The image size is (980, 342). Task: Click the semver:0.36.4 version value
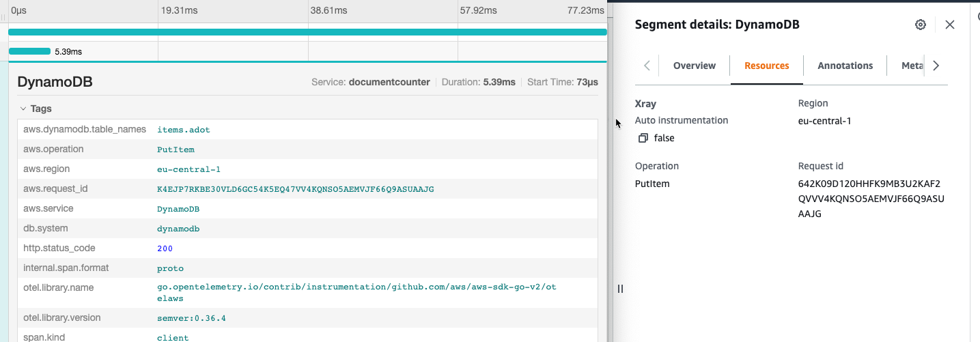point(191,317)
